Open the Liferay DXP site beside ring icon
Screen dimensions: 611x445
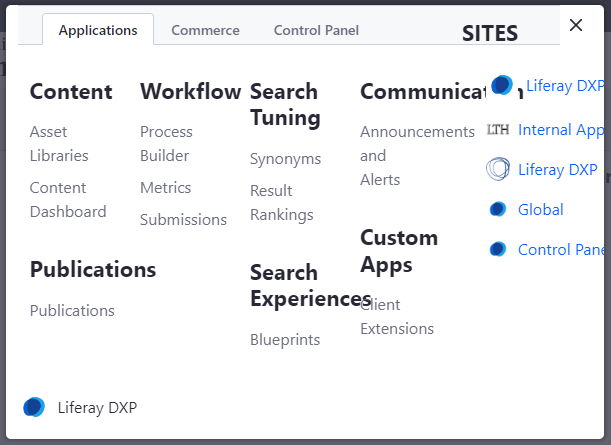click(558, 170)
